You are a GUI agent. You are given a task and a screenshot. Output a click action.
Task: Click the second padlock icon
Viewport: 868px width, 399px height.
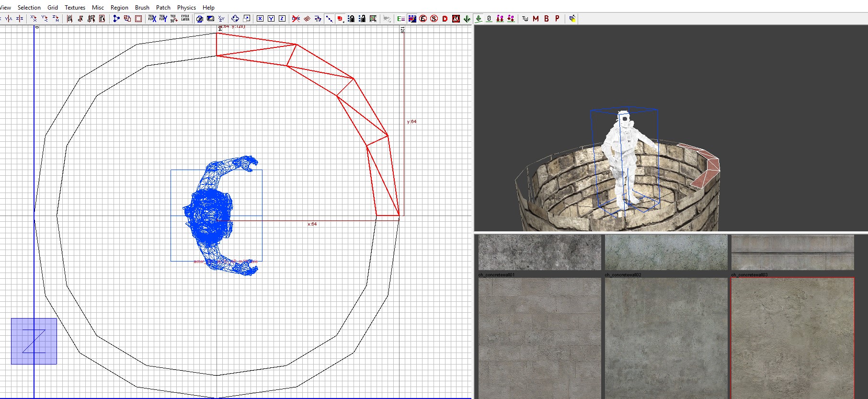coord(362,19)
